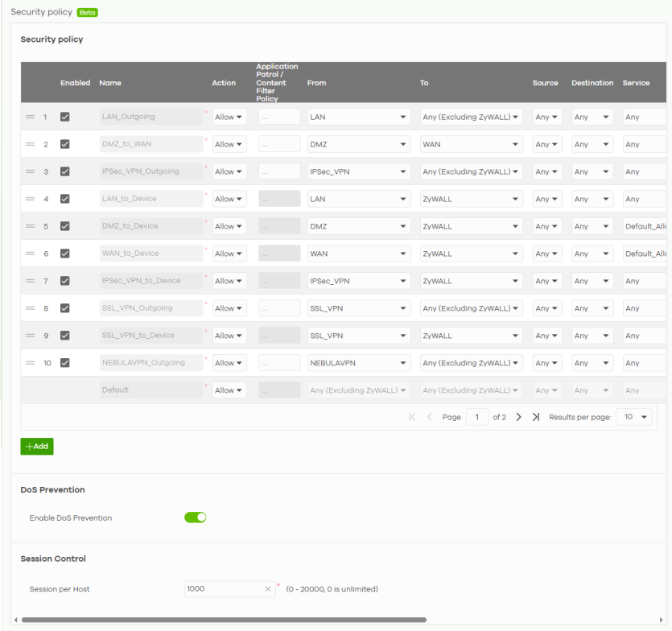672x631 pixels.
Task: Open Action dropdown for Default rule
Action: click(x=229, y=391)
